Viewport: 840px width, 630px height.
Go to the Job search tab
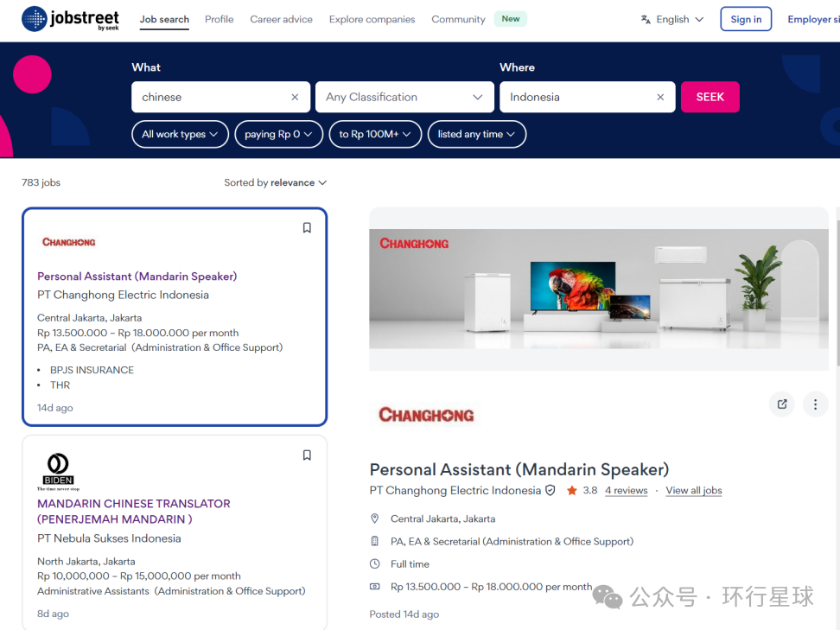pyautogui.click(x=164, y=19)
